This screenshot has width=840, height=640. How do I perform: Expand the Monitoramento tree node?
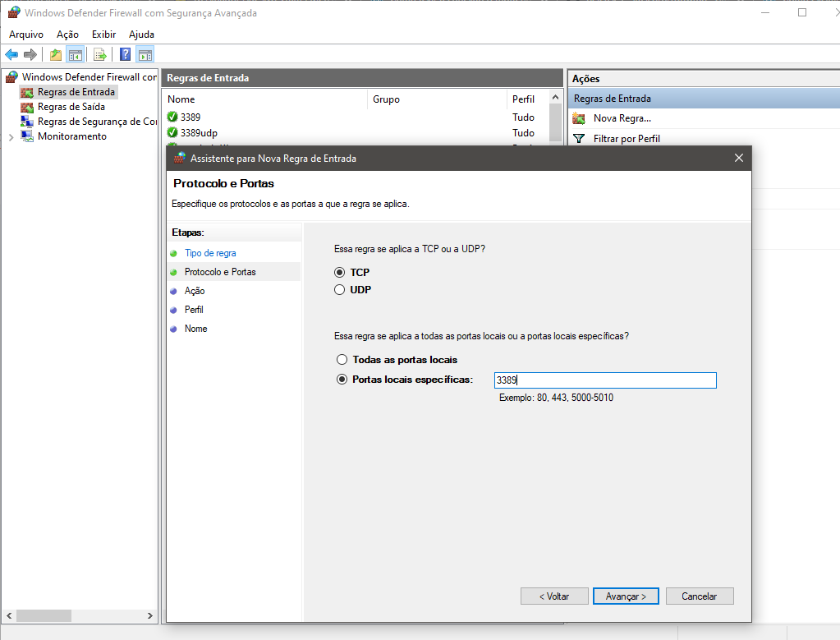(x=11, y=136)
